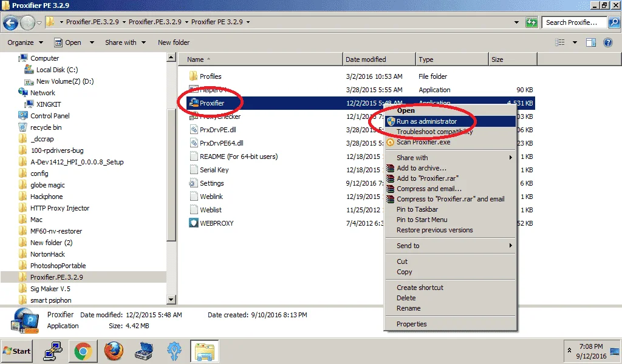Click the network computers taskbar icon

point(53,351)
